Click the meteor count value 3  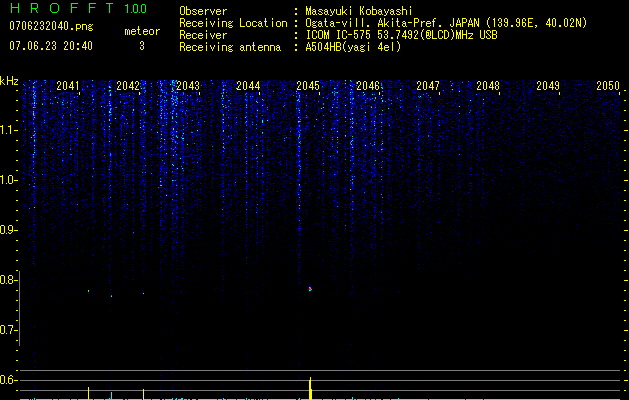pos(142,46)
